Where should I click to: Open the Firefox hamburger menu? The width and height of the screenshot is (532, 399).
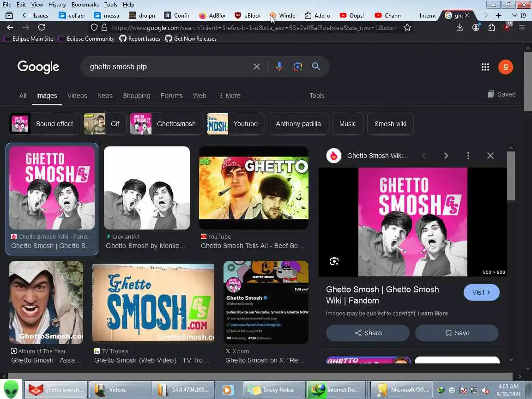(x=522, y=28)
